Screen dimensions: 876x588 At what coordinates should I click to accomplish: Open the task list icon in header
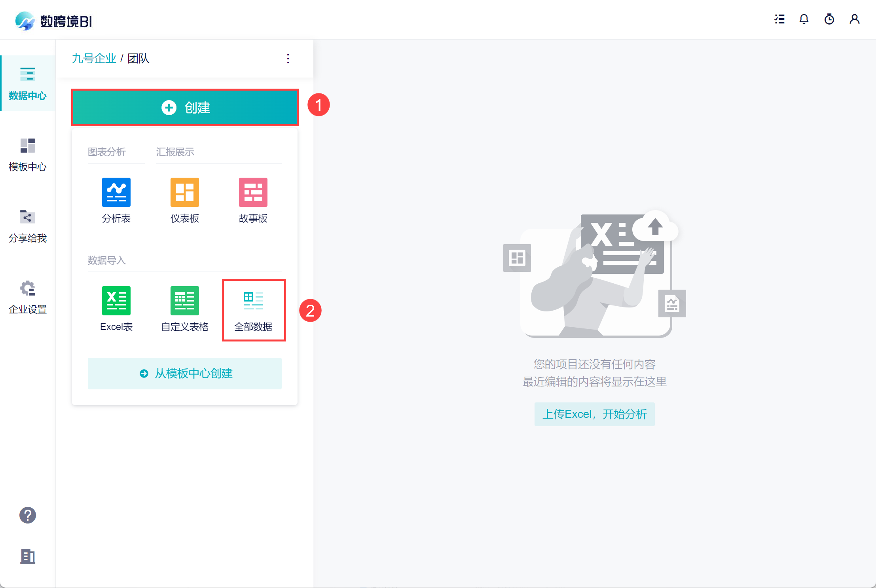pyautogui.click(x=779, y=19)
